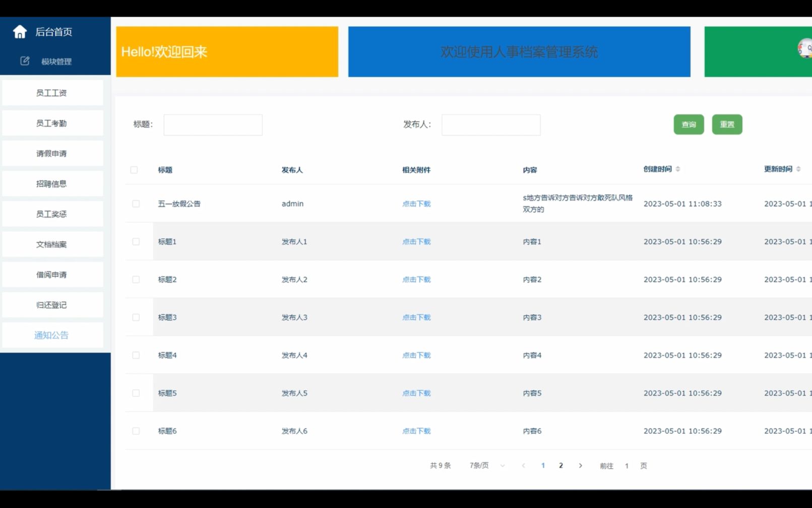Open 借阅申请 menu item
This screenshot has height=508, width=812.
(x=52, y=274)
